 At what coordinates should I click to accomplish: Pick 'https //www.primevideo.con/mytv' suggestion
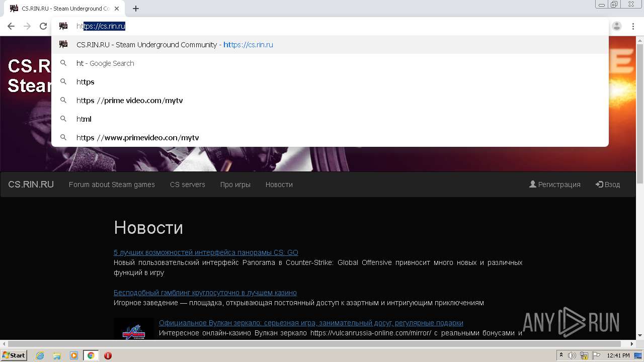[330, 138]
